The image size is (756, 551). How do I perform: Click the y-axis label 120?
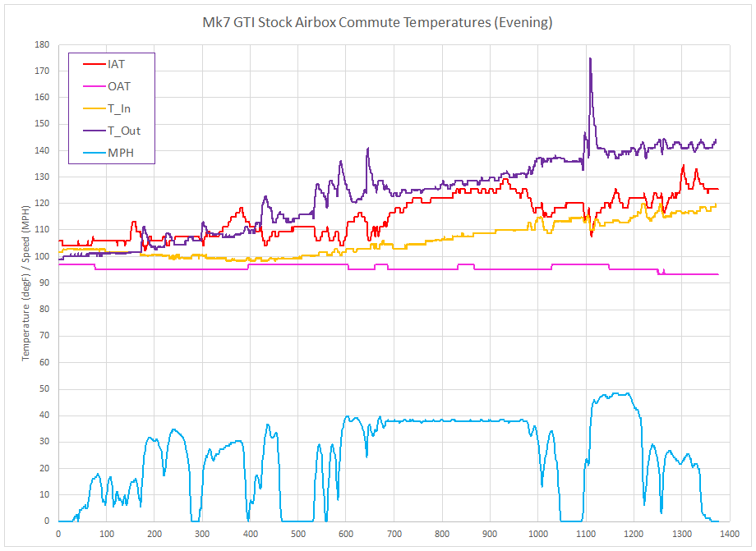coord(42,204)
